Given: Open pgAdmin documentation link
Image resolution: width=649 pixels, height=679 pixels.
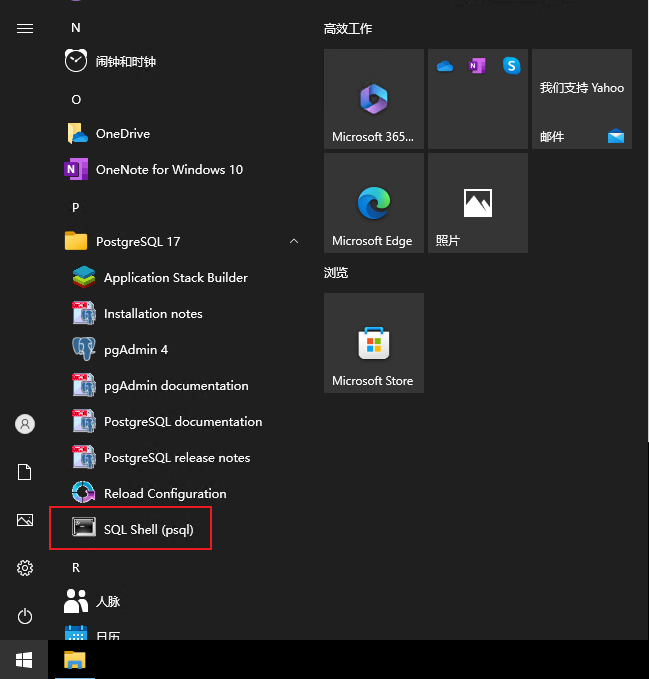Looking at the screenshot, I should tap(175, 385).
